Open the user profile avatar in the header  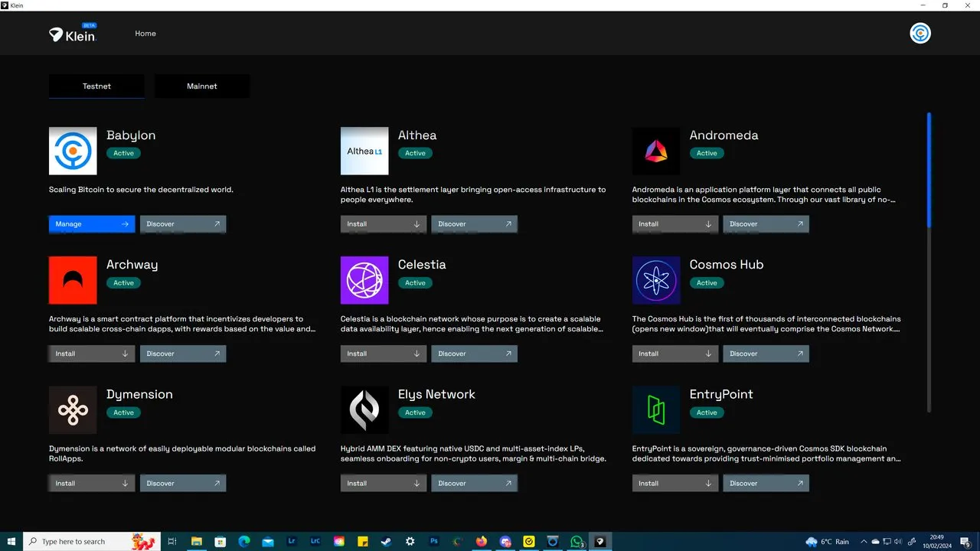[920, 33]
